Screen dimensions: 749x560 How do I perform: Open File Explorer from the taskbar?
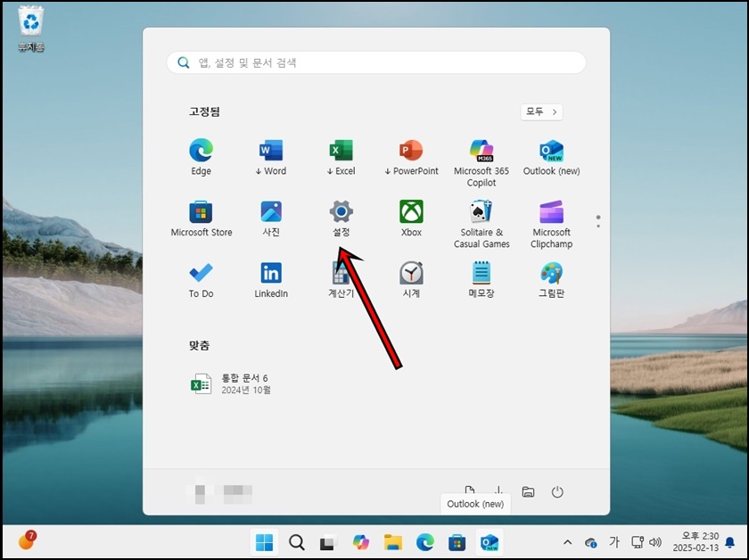click(x=392, y=542)
